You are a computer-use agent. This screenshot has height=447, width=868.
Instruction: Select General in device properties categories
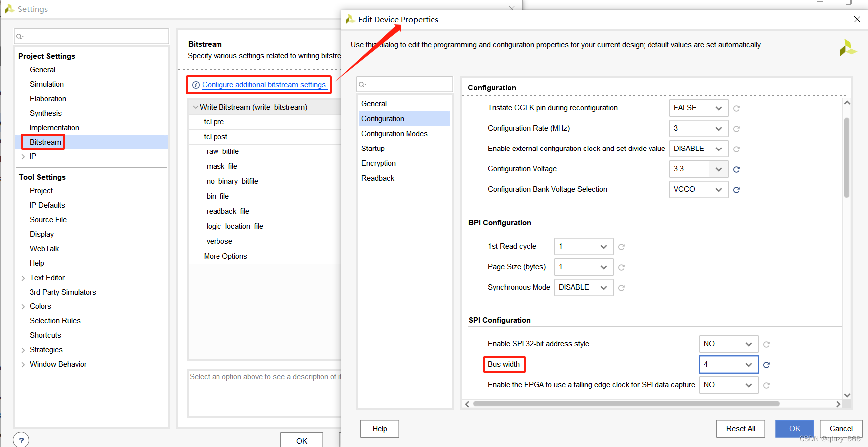point(405,104)
